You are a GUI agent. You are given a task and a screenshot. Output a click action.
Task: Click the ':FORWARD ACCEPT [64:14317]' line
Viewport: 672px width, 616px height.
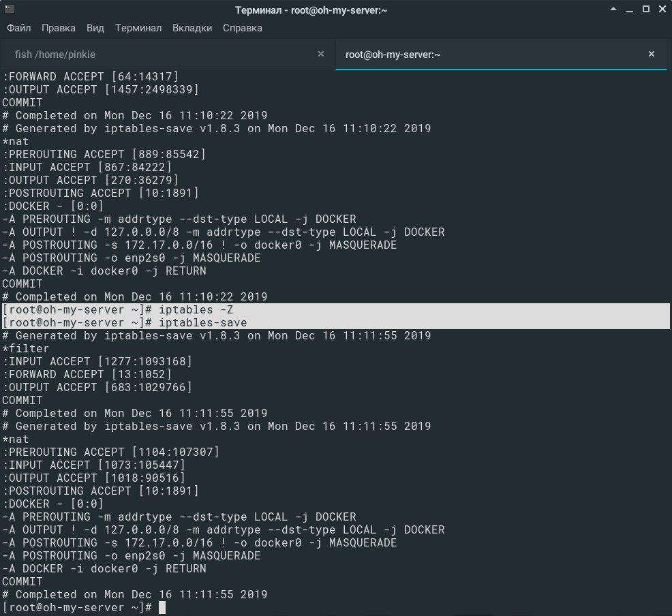(x=91, y=77)
